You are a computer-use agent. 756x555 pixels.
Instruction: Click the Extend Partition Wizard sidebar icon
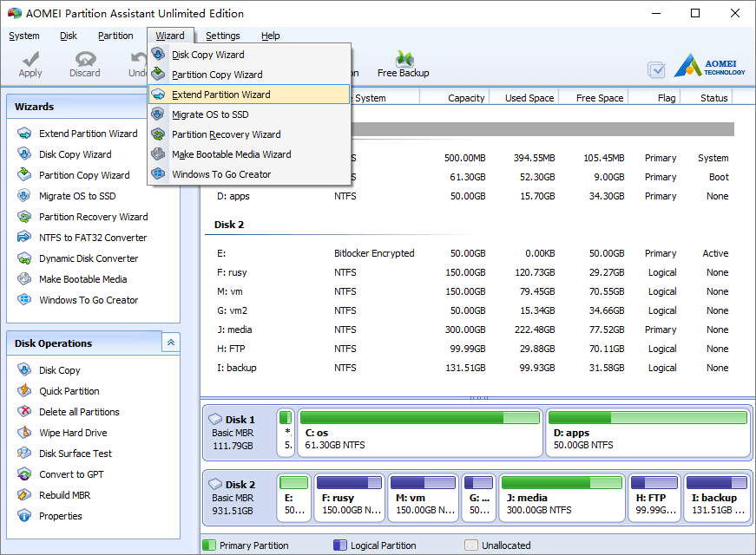click(24, 134)
